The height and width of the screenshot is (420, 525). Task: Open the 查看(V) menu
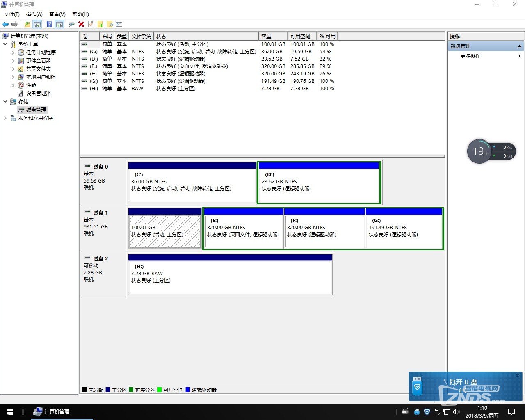pos(57,14)
